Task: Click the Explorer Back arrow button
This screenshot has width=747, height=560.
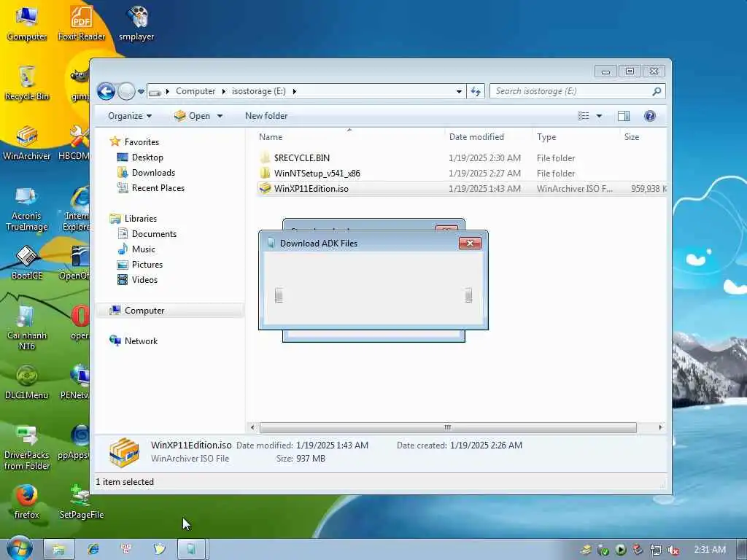Action: coord(106,91)
